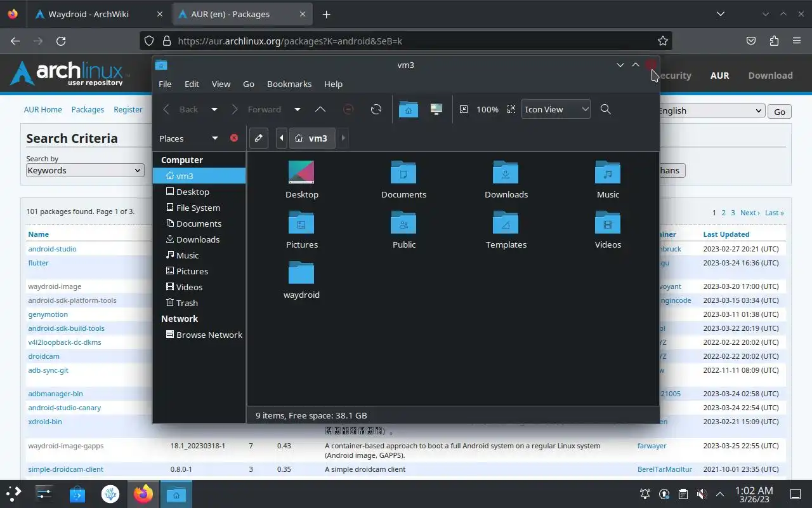
Task: Click the left path bar scroll arrow
Action: coord(282,138)
